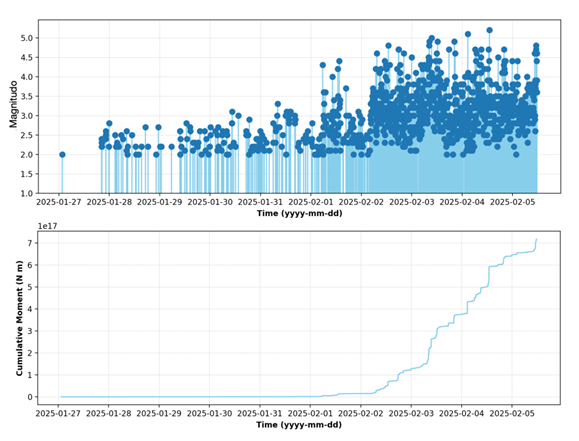
Task: Click the 2025-01-27 label on the bottom chart
Action: (x=58, y=413)
